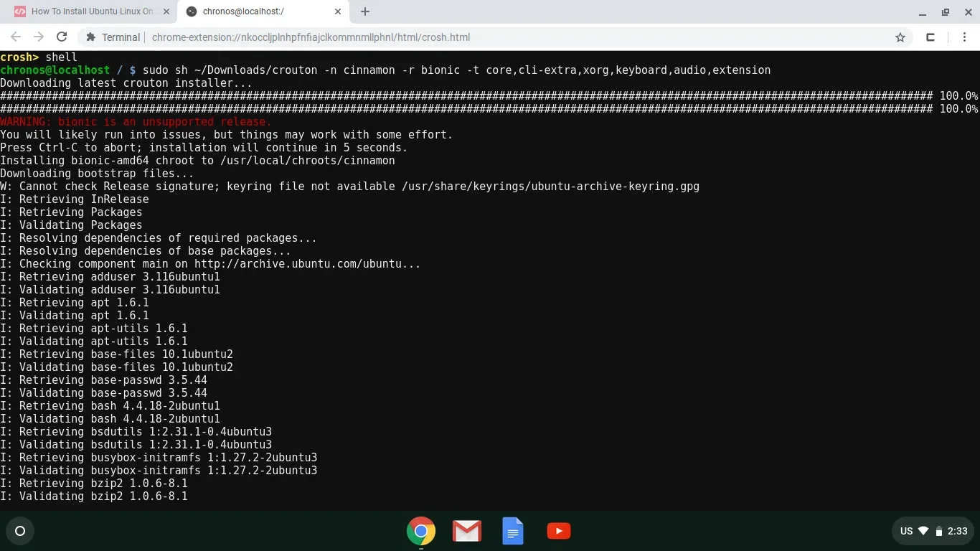
Task: Click 'Retrieving adduser 3.116ubuntu1' line
Action: [x=110, y=277]
